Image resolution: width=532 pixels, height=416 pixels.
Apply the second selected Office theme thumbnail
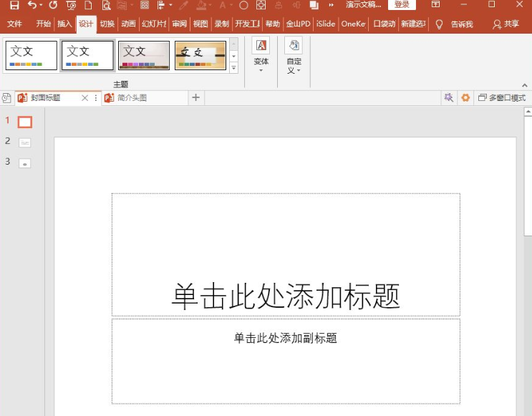tap(87, 56)
